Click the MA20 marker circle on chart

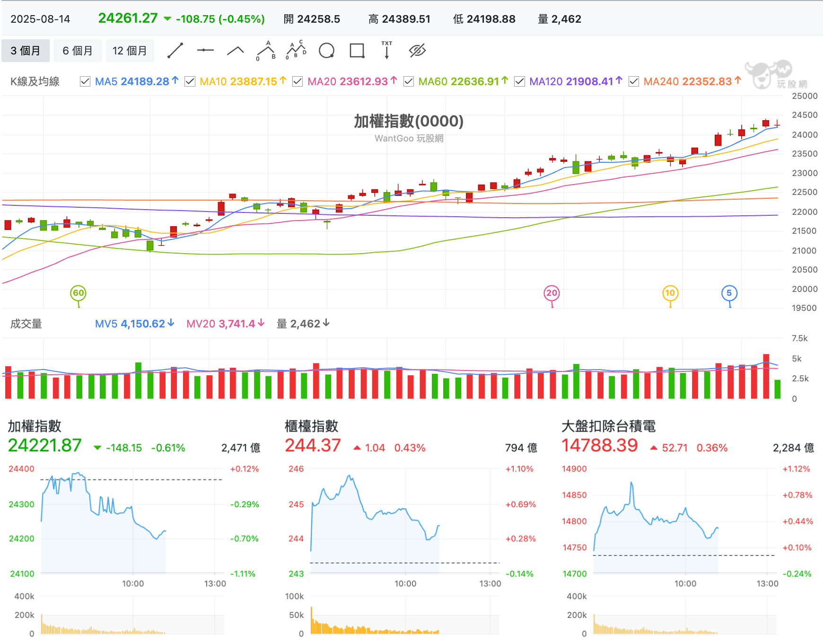click(x=552, y=293)
